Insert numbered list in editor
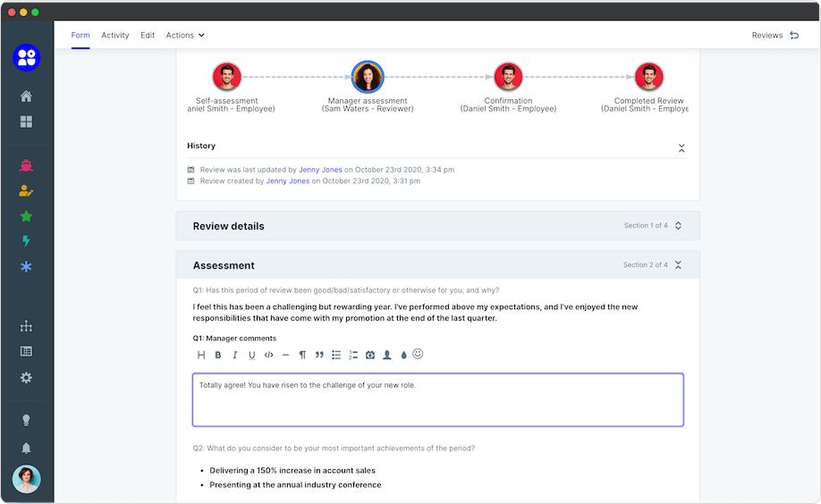The image size is (821, 504). (353, 355)
